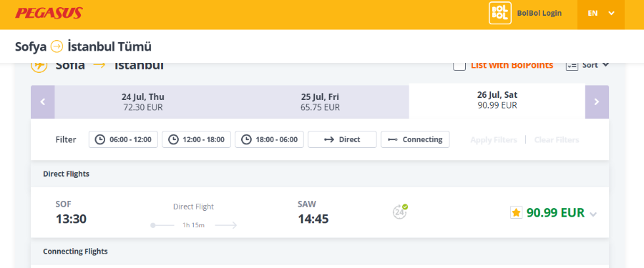Toggle the 18:00 - 06:00 time filter
644x268 pixels.
coord(270,139)
